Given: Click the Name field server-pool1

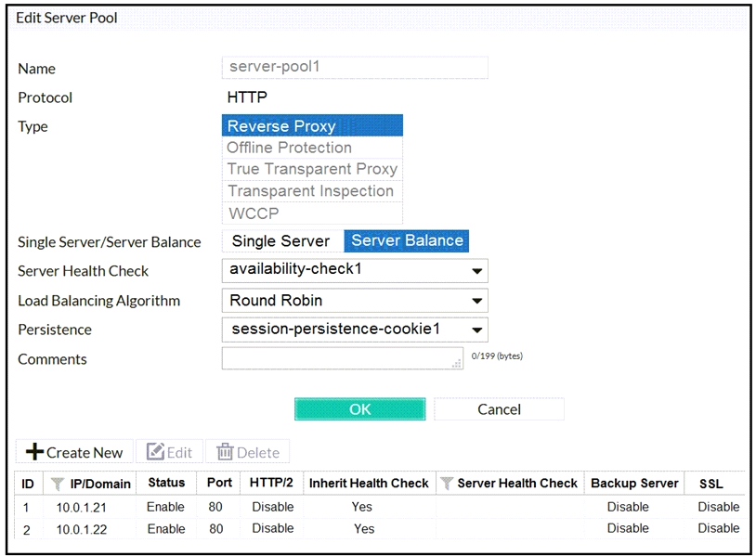Looking at the screenshot, I should (354, 68).
